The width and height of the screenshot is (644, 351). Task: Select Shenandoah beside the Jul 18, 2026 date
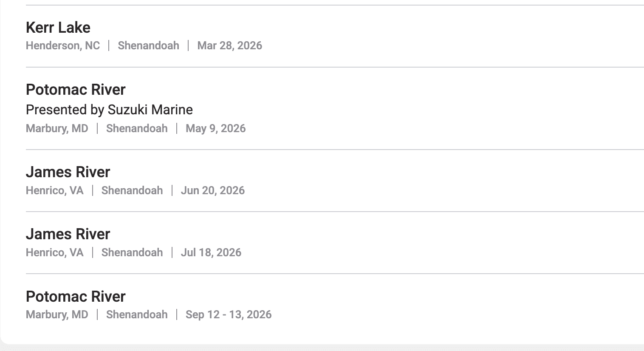pos(132,252)
